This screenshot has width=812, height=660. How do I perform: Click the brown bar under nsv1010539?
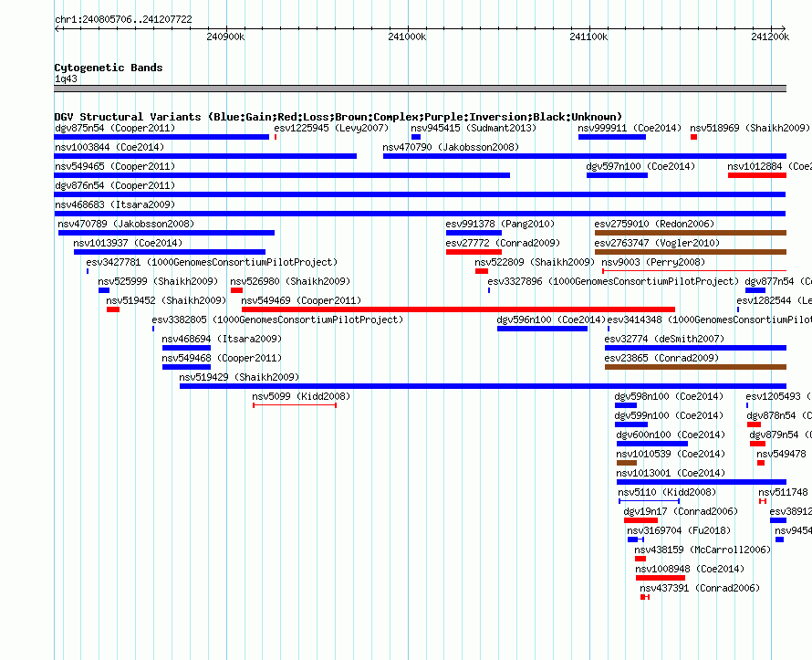click(627, 463)
